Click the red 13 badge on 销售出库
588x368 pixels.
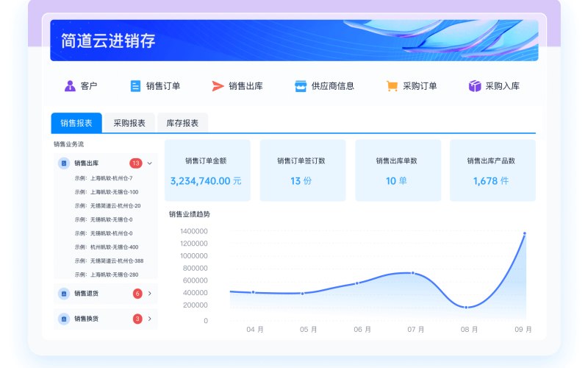tap(136, 163)
